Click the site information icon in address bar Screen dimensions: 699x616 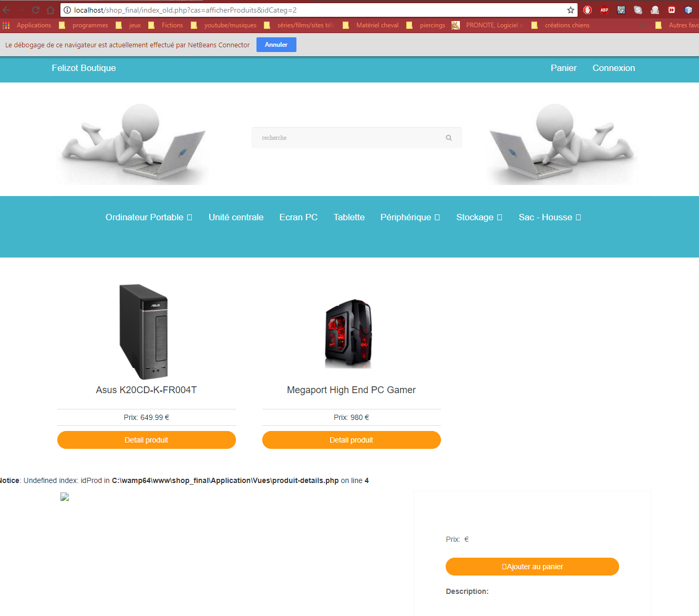tap(67, 10)
